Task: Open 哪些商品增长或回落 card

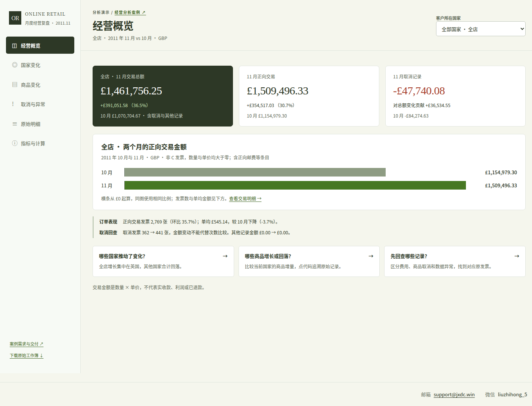Action: tap(309, 261)
